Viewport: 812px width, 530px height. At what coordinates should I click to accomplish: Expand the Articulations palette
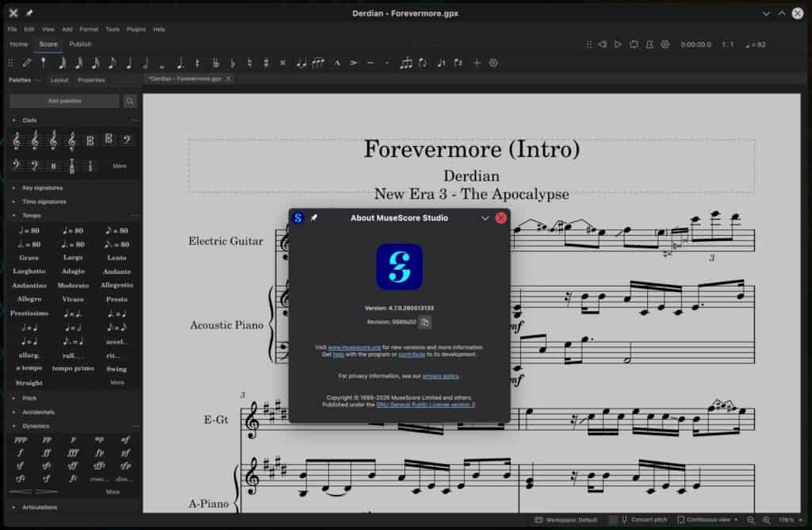click(x=14, y=507)
